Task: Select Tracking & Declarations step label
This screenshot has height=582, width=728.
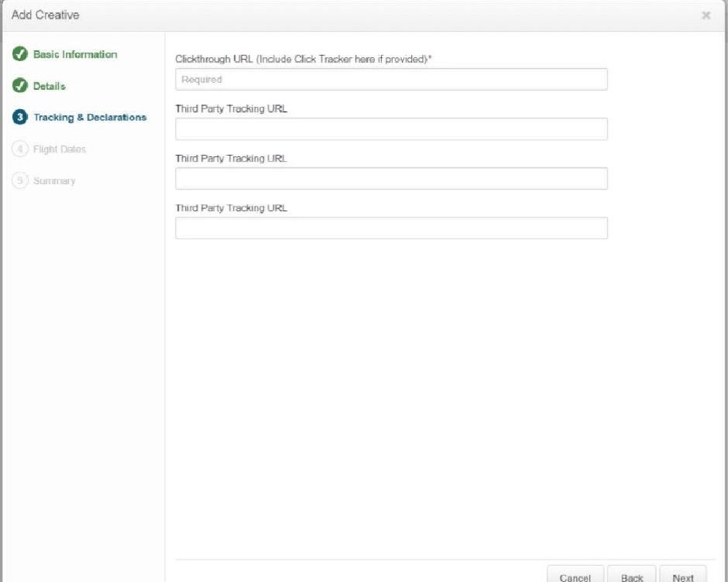Action: tap(90, 118)
